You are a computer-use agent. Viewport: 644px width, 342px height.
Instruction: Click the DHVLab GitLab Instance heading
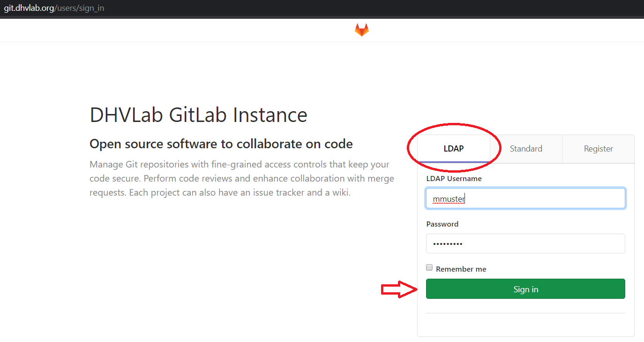[x=198, y=115]
